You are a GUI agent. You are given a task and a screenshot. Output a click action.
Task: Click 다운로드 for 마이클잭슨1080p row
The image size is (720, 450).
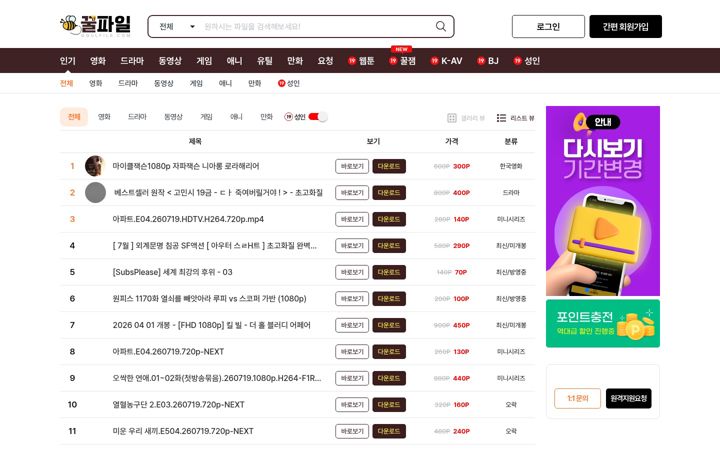point(389,166)
